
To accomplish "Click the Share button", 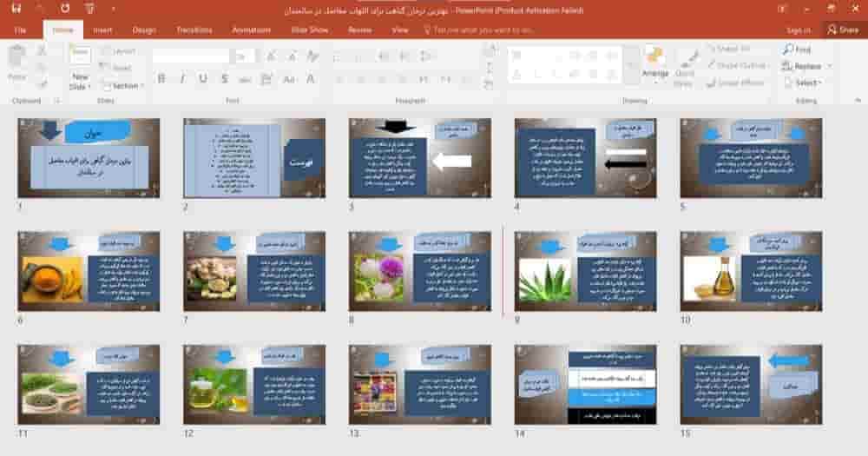I will pos(843,30).
